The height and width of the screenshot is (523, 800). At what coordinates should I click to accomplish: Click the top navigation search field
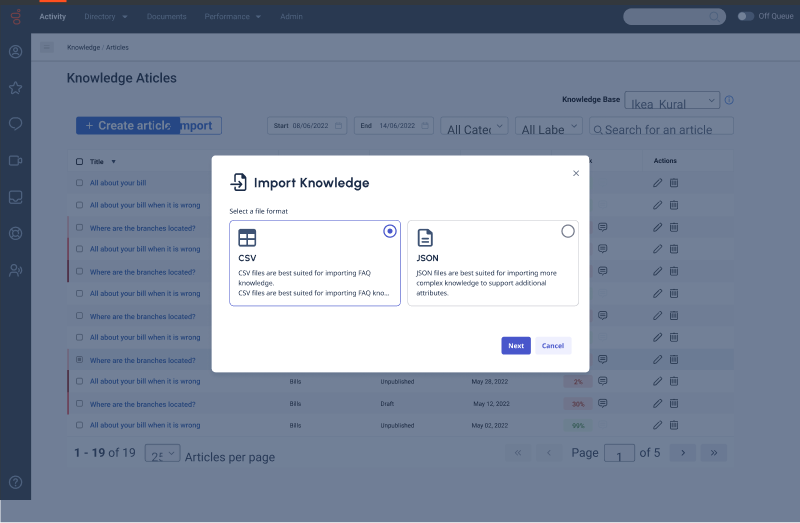pyautogui.click(x=674, y=17)
